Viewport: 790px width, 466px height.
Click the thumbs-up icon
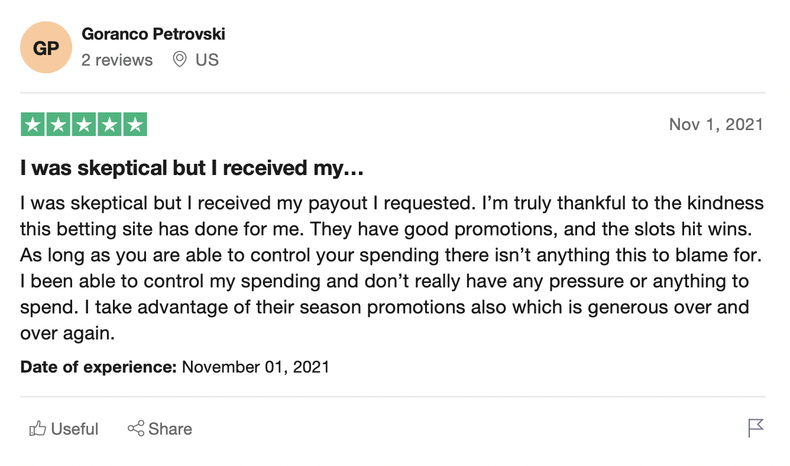(38, 429)
